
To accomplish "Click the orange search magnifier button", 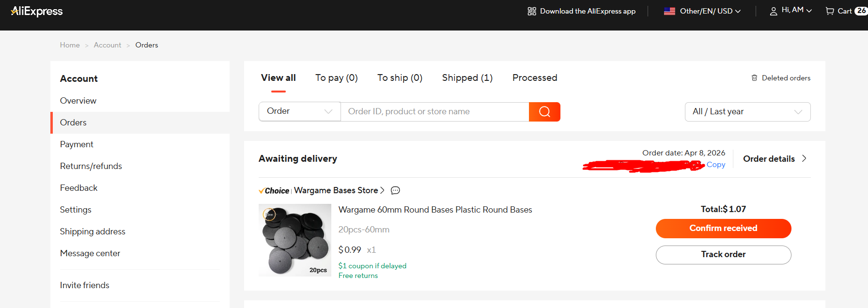I will pyautogui.click(x=544, y=112).
